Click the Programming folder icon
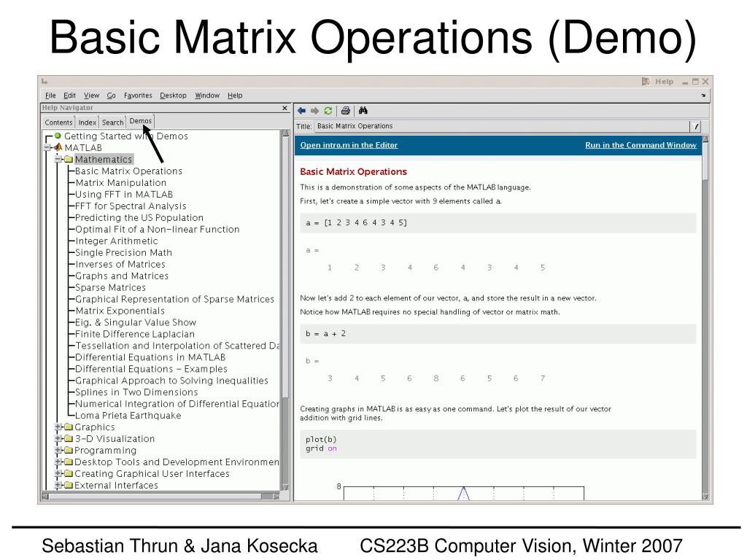The image size is (747, 560). pos(69,450)
